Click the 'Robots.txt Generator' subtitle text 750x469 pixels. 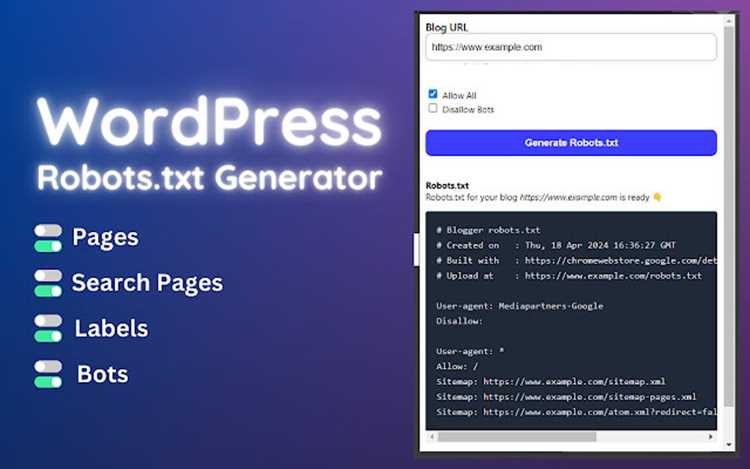coord(210,177)
